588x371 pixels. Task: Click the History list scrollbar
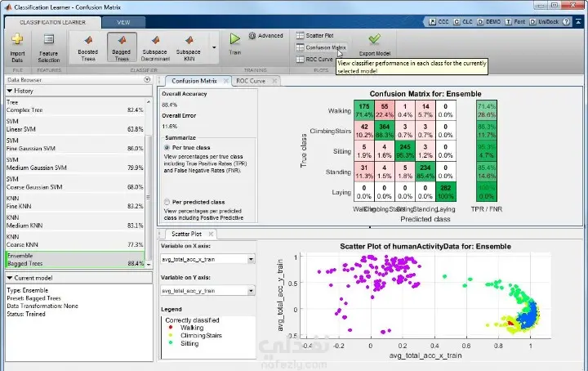[149, 197]
